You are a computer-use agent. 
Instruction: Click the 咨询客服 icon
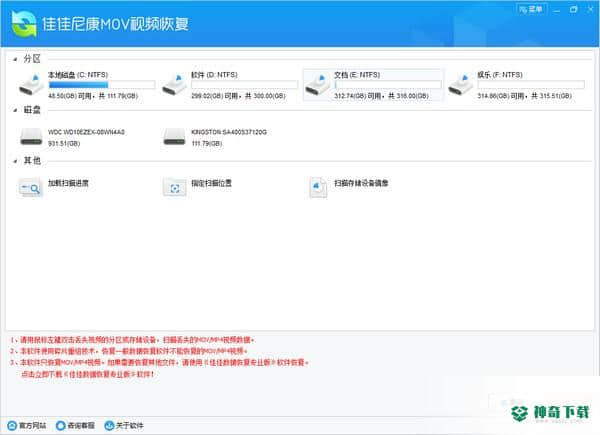(x=60, y=425)
